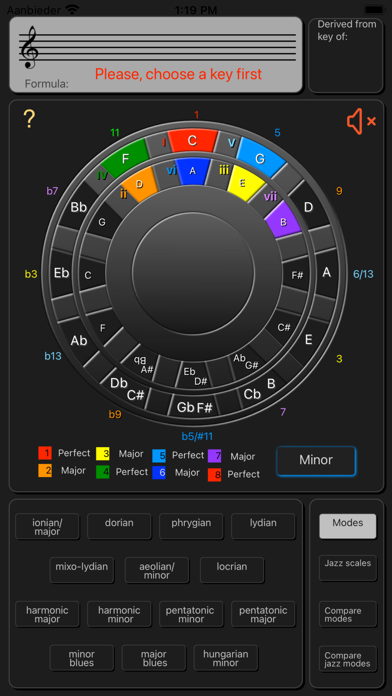392x696 pixels.
Task: Choose the phrygian mode
Action: [191, 526]
